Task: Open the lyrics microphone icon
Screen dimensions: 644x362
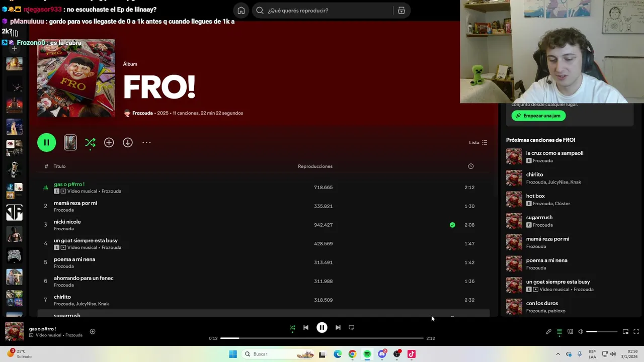Action: [549, 332]
